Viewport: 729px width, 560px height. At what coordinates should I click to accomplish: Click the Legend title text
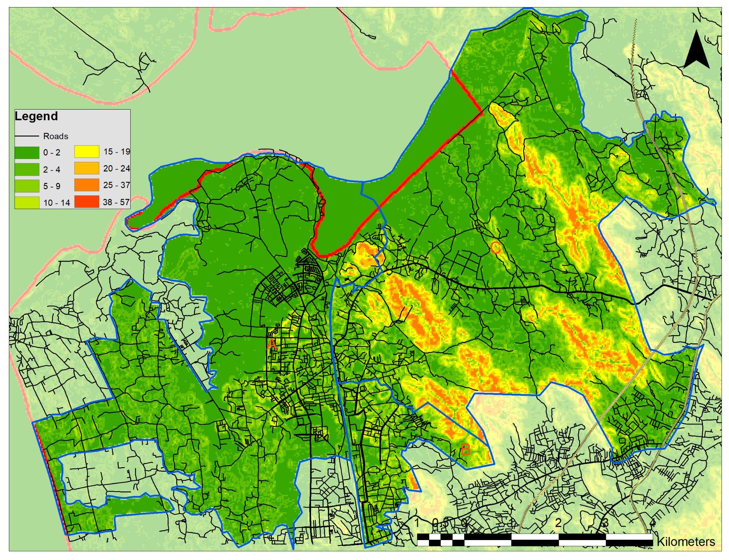(x=36, y=116)
